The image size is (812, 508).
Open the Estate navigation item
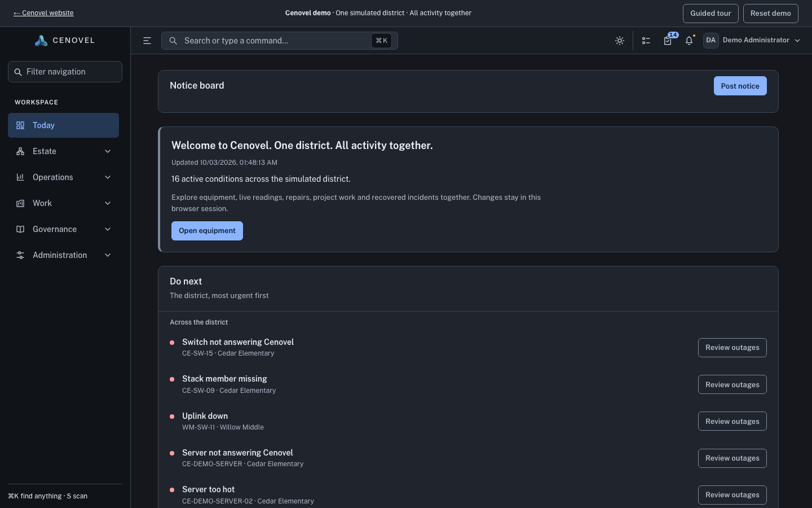(x=63, y=151)
